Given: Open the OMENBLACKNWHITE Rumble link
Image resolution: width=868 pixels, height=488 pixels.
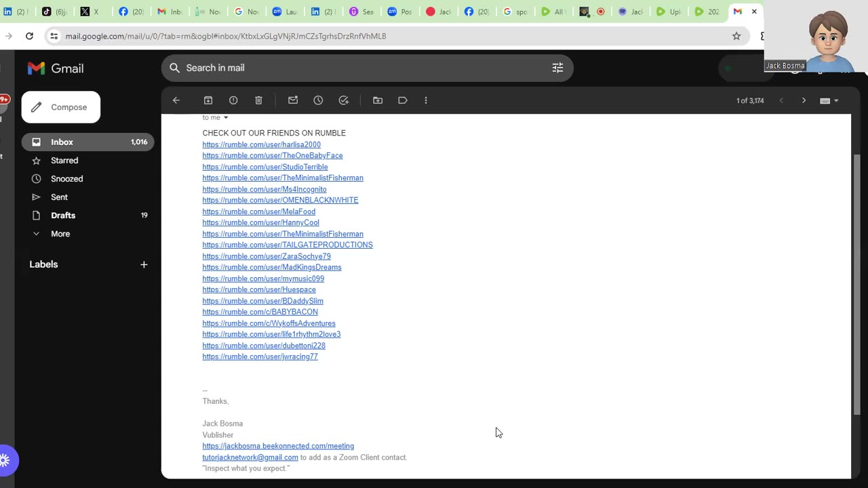Looking at the screenshot, I should pyautogui.click(x=280, y=201).
